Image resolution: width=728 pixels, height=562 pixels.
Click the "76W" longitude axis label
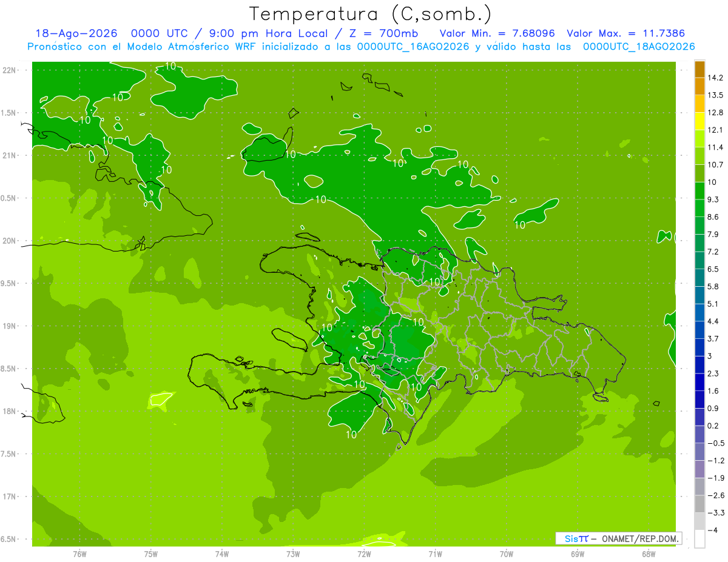pos(79,554)
